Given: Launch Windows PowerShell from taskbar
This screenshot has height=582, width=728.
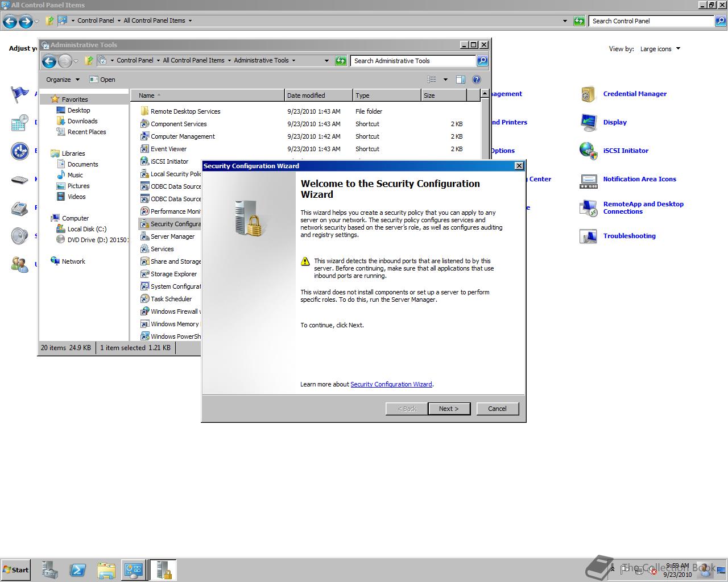Looking at the screenshot, I should pyautogui.click(x=78, y=570).
